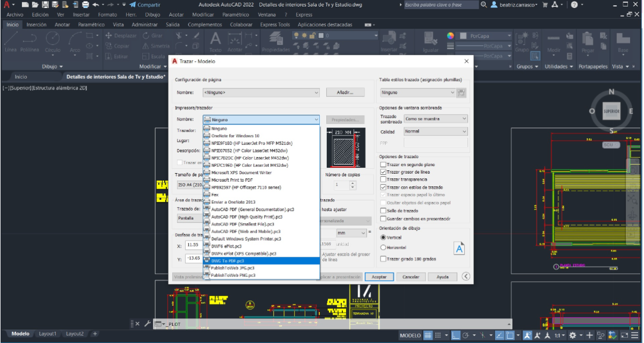644x343 pixels.
Task: Choose DWG To PDF.pc3 plotter
Action: [228, 260]
